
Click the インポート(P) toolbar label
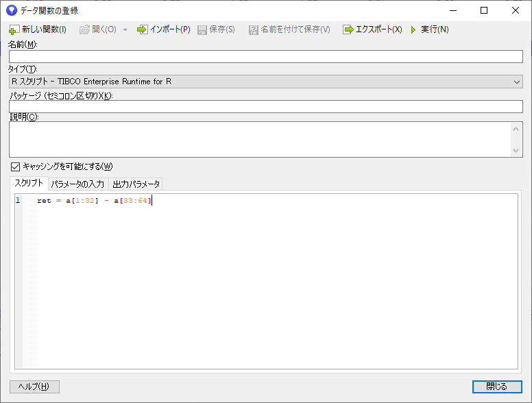(x=170, y=29)
